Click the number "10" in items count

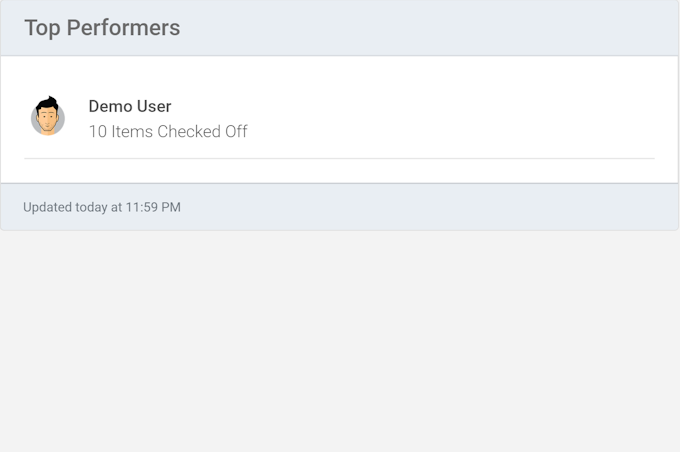97,131
